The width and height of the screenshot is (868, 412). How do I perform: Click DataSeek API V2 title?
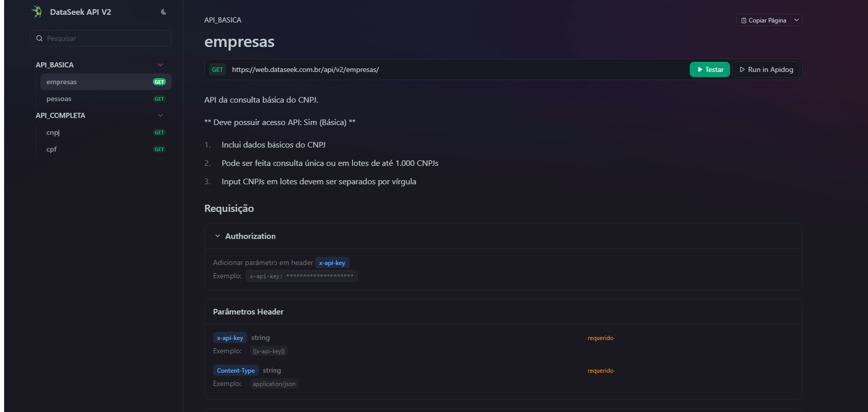pyautogui.click(x=81, y=12)
